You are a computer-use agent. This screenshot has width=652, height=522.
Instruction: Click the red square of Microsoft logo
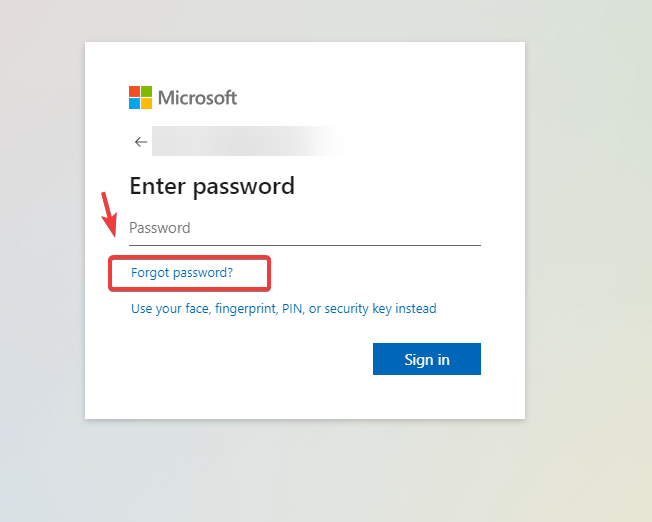click(x=134, y=91)
